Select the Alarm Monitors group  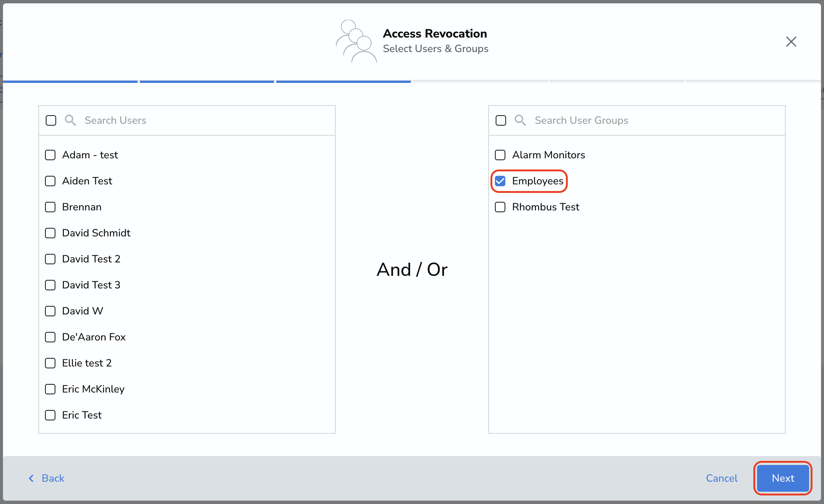tap(500, 155)
